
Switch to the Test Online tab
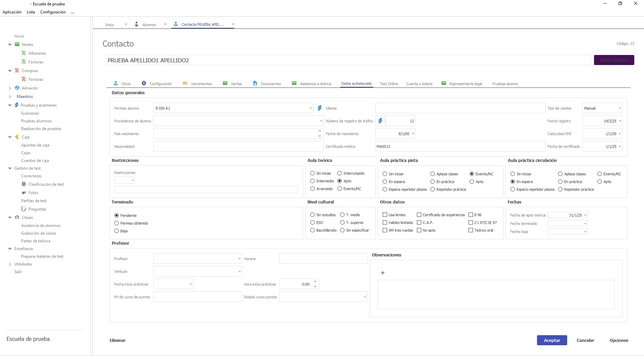tap(388, 84)
